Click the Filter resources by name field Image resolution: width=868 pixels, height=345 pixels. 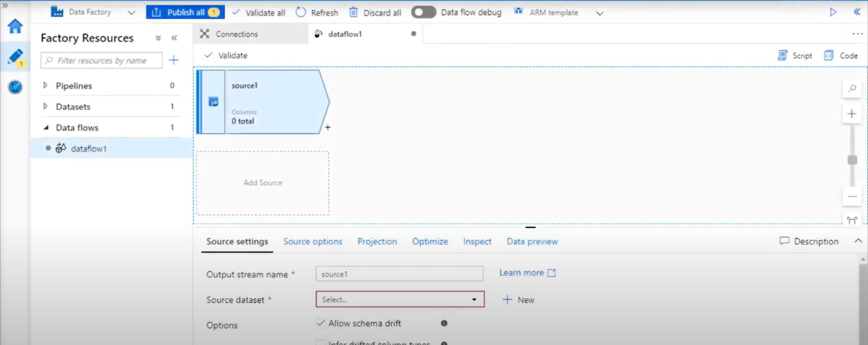tap(102, 60)
